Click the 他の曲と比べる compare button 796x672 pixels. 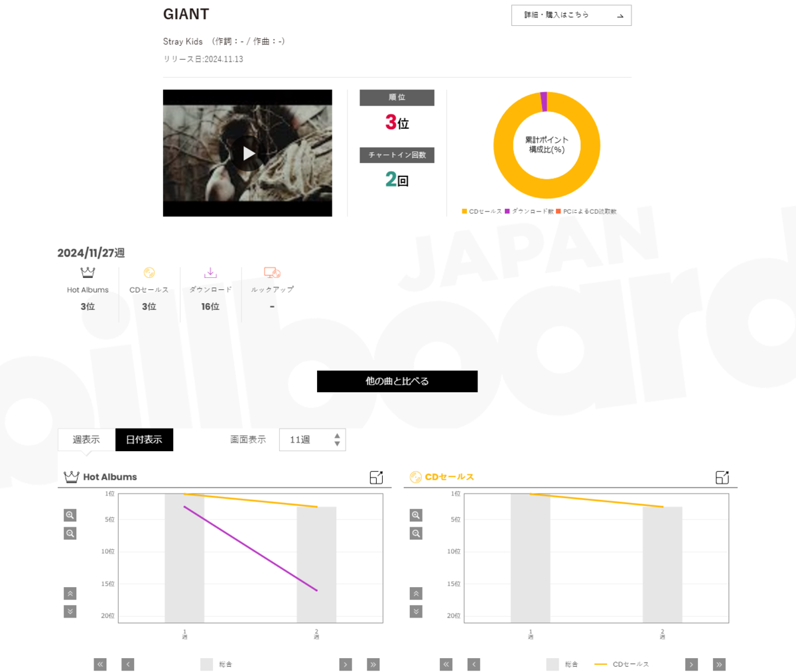[x=397, y=381]
